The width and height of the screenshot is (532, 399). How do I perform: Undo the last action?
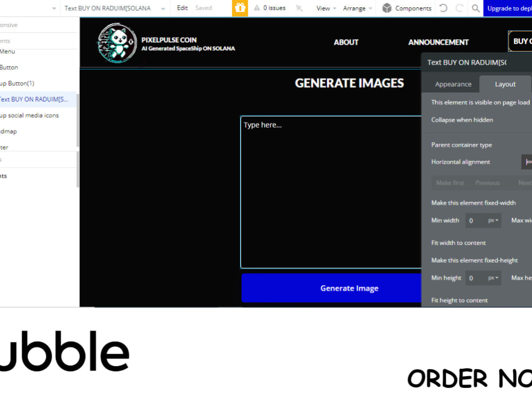tap(443, 8)
